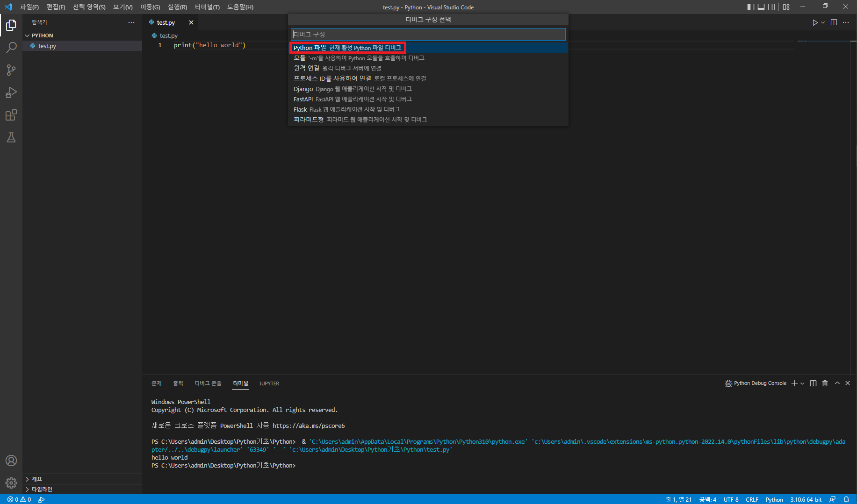The width and height of the screenshot is (857, 504).
Task: Select interpreter 3.10.6 64-bit
Action: point(806,499)
